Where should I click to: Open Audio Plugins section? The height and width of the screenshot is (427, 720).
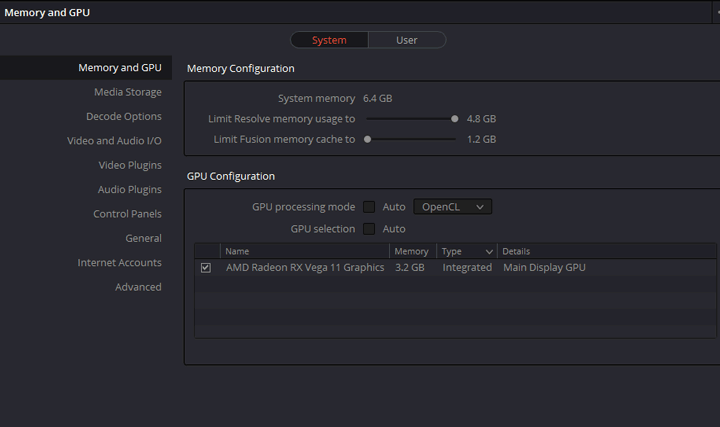(129, 190)
